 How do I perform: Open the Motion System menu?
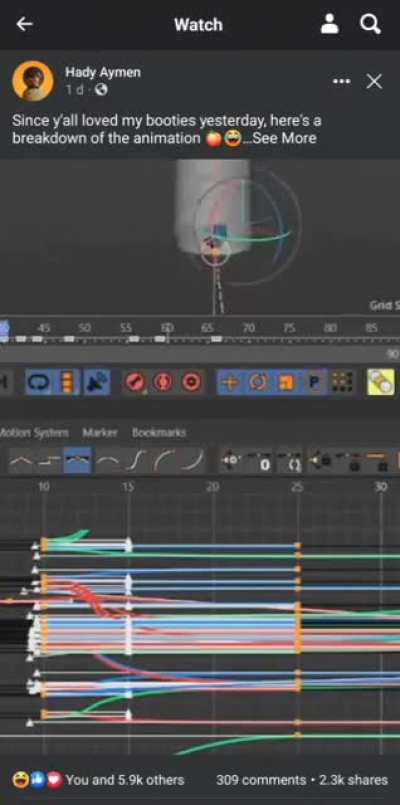(34, 432)
